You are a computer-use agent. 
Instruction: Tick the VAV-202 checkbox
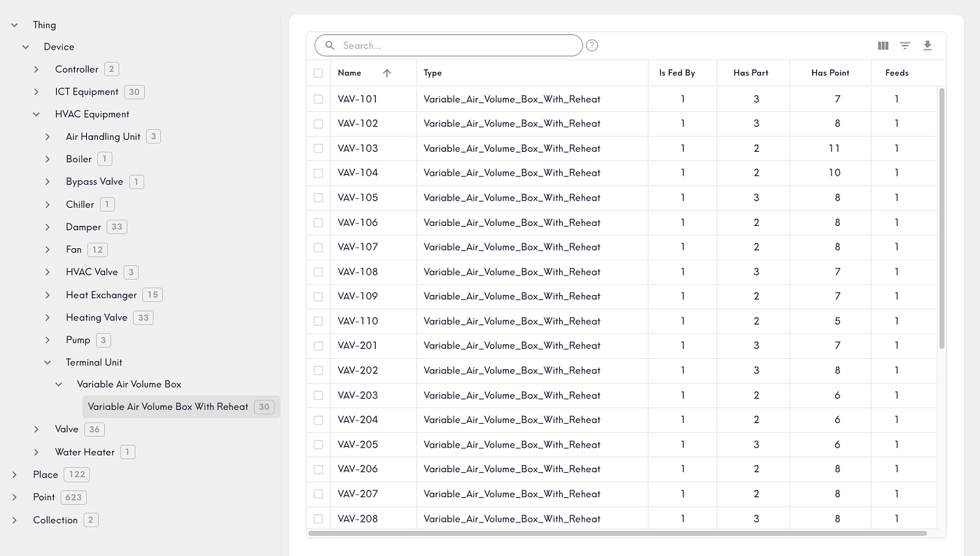click(x=318, y=371)
